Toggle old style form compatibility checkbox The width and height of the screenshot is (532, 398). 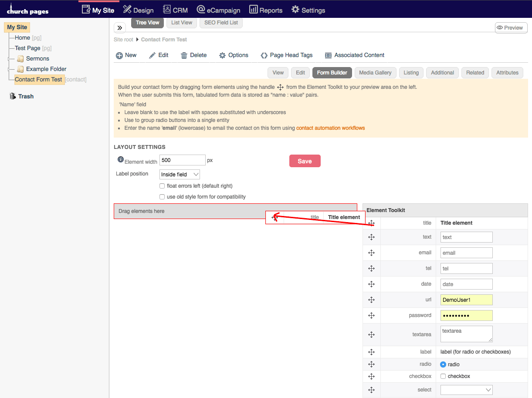[x=162, y=197]
